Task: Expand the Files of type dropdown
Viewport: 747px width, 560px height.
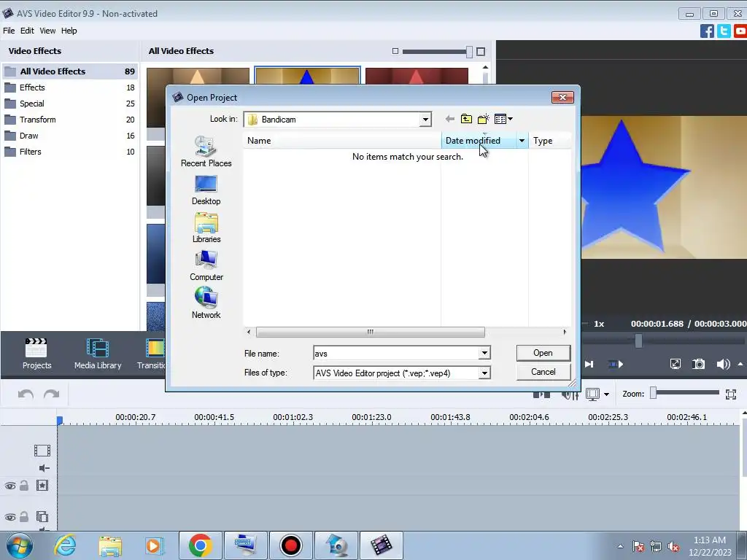Action: (484, 373)
